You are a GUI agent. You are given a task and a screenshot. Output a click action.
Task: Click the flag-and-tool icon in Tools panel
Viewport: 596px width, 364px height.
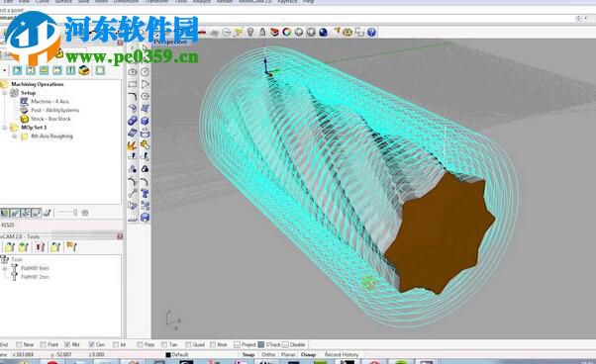[71, 246]
